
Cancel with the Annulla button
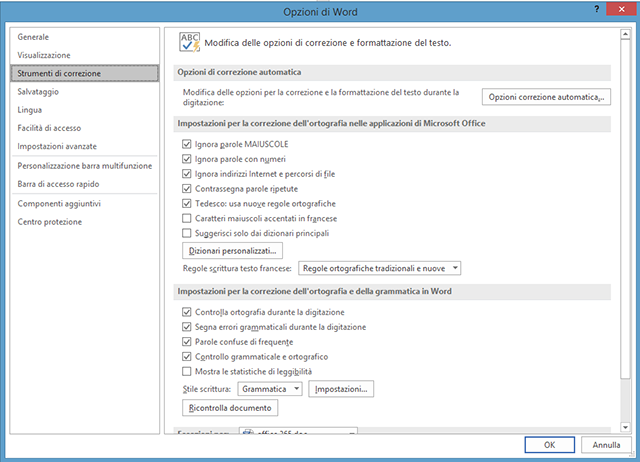pyautogui.click(x=606, y=444)
